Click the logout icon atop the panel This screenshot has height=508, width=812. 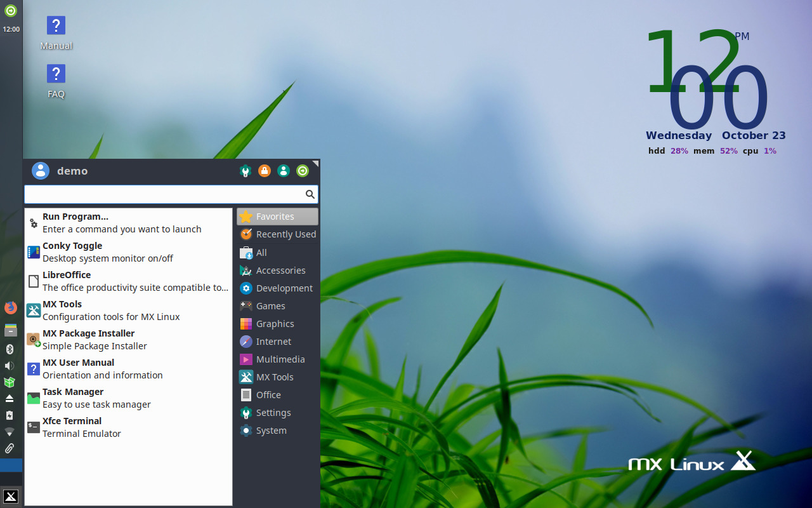(11, 10)
